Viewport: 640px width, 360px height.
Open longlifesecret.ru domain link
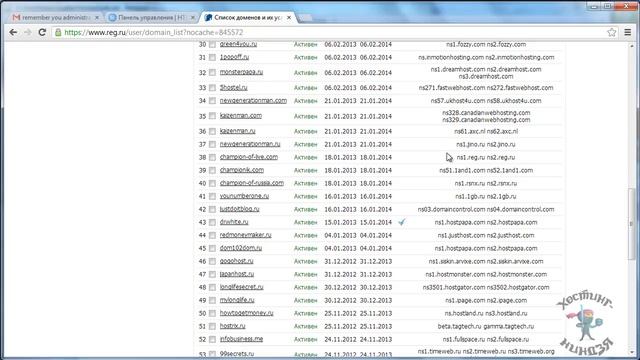241,287
